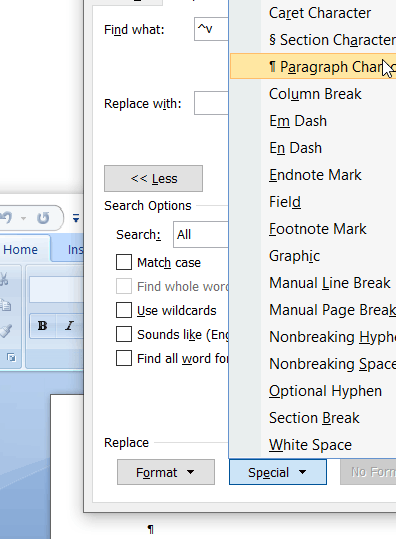Click the Less button to collapse options
The width and height of the screenshot is (396, 539).
(x=154, y=178)
